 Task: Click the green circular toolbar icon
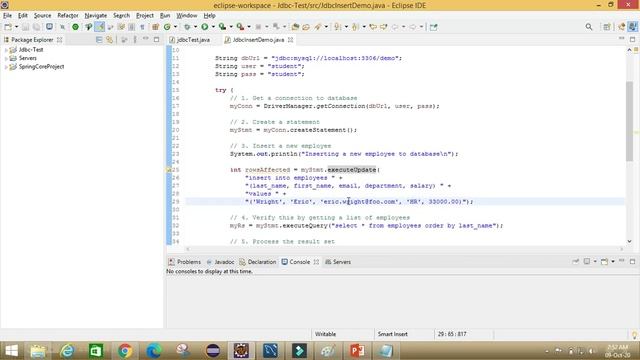[x=76, y=27]
